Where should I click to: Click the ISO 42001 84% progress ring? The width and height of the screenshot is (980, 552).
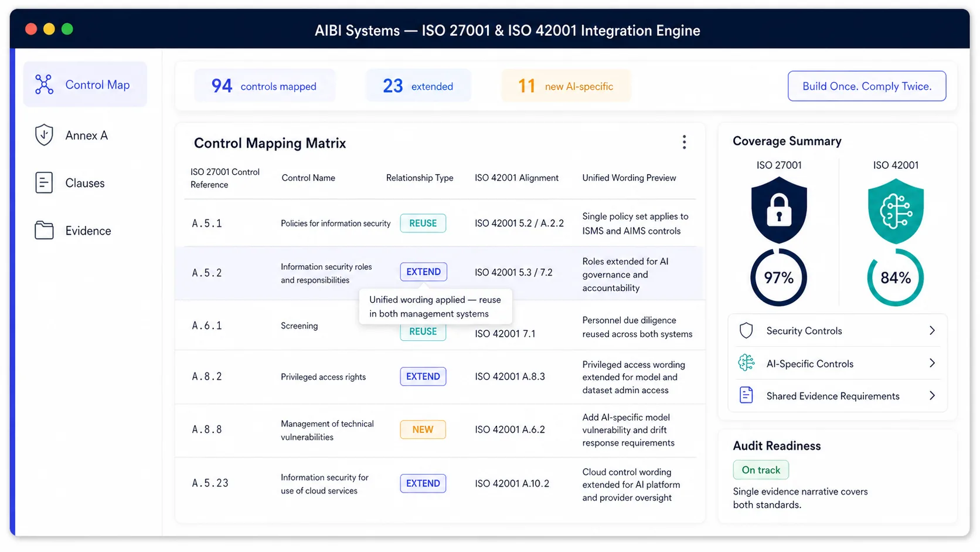tap(896, 277)
